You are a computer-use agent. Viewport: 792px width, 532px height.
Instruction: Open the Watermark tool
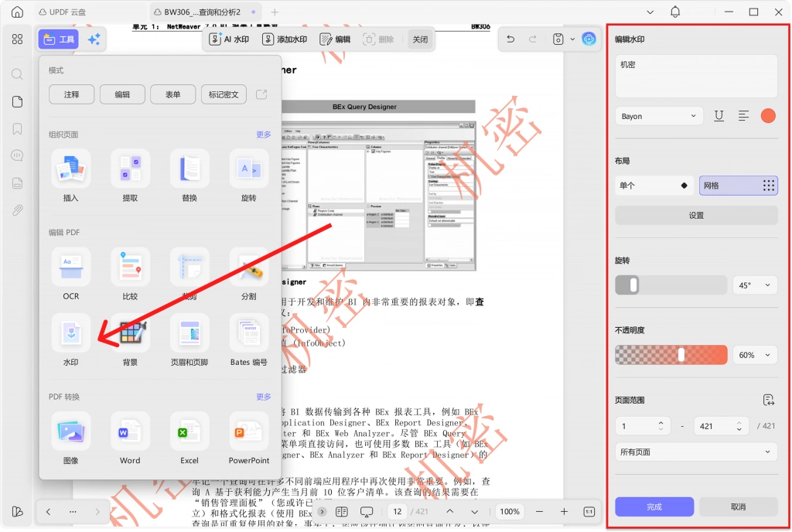point(70,341)
